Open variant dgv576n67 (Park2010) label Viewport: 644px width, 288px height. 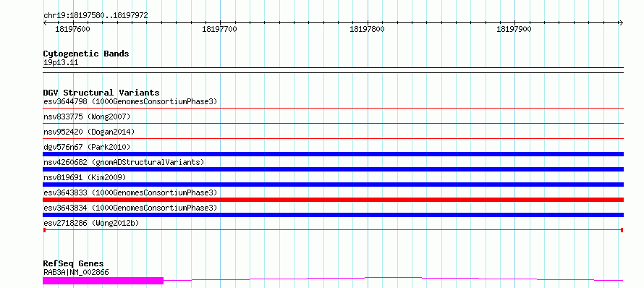point(87,147)
